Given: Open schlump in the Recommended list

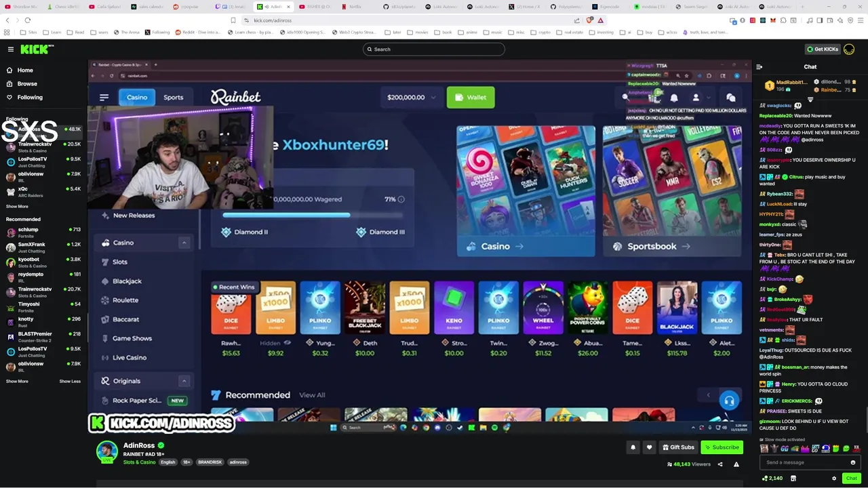Looking at the screenshot, I should [x=43, y=232].
